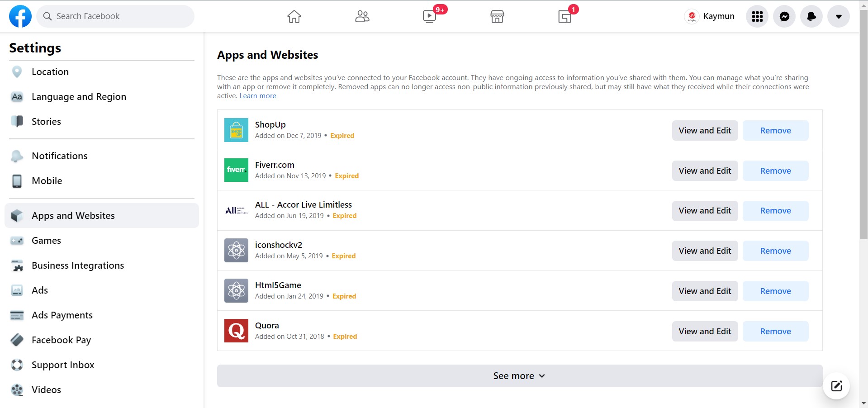Remove the Html5Game app
Screen dimensions: 868x408
[775, 291]
